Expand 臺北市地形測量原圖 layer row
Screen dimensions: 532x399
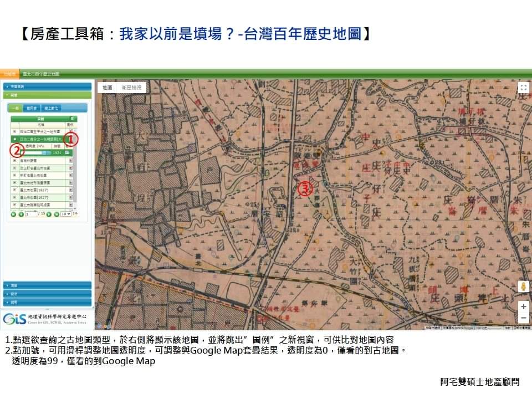(x=14, y=182)
